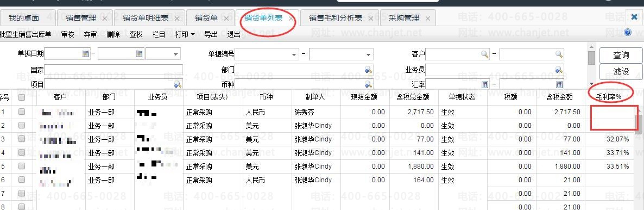Screen dimensions: 644x210
Task: Click the 滤设 button
Action: [x=621, y=72]
